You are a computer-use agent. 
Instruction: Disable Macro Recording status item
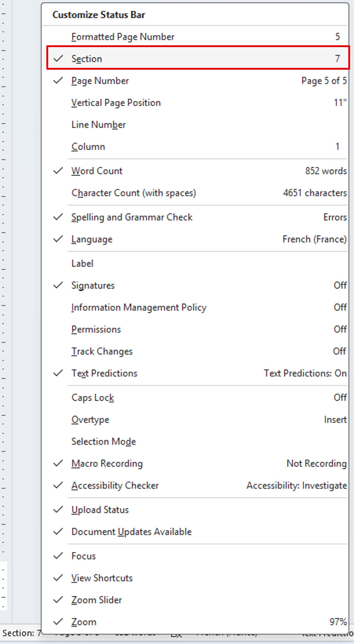point(107,464)
